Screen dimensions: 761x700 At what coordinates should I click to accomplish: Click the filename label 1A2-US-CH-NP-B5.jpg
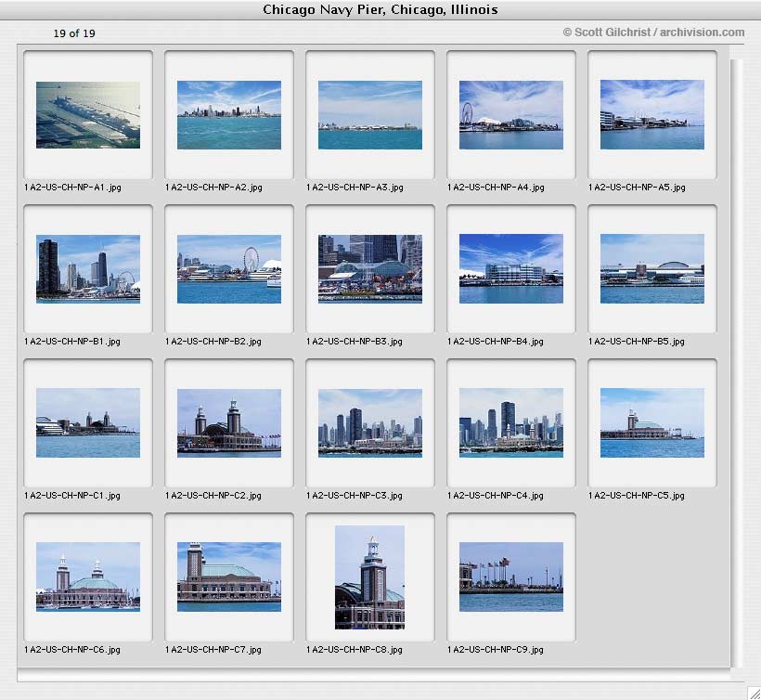pyautogui.click(x=637, y=342)
